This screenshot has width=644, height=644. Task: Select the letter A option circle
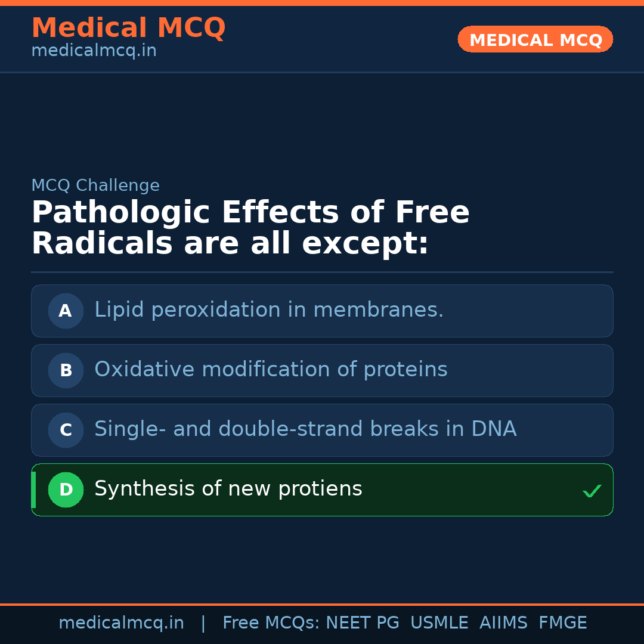(66, 311)
